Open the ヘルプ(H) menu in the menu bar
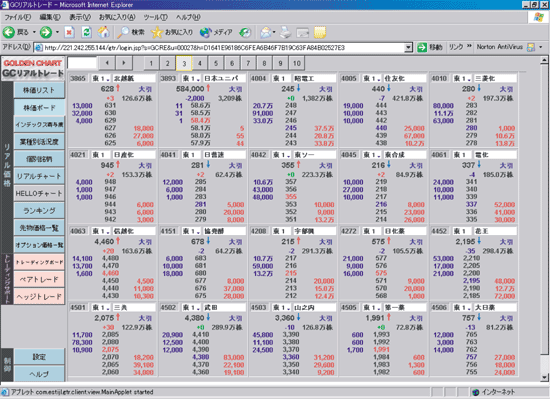Screen dimensions: 550x399 coord(188,17)
